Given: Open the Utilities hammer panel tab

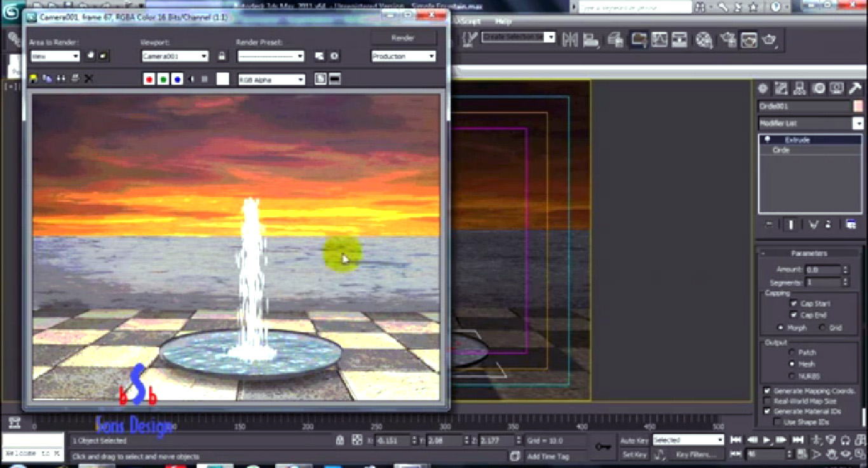Looking at the screenshot, I should pyautogui.click(x=855, y=88).
